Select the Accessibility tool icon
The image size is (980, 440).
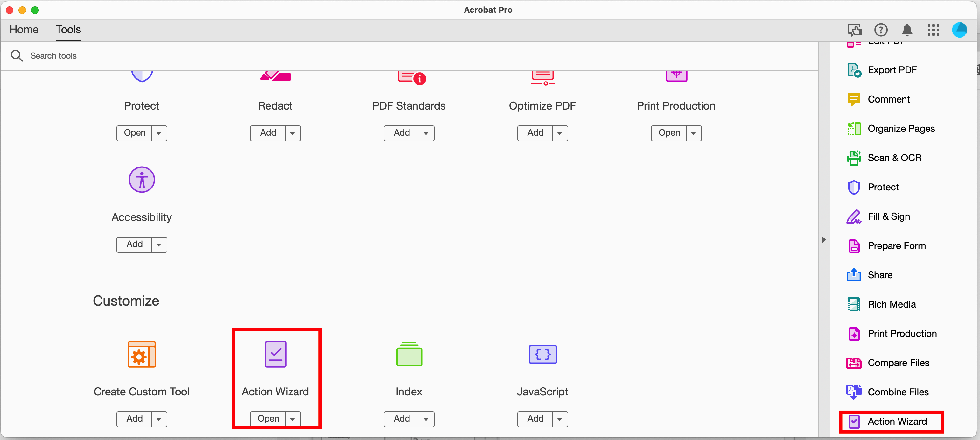click(141, 181)
